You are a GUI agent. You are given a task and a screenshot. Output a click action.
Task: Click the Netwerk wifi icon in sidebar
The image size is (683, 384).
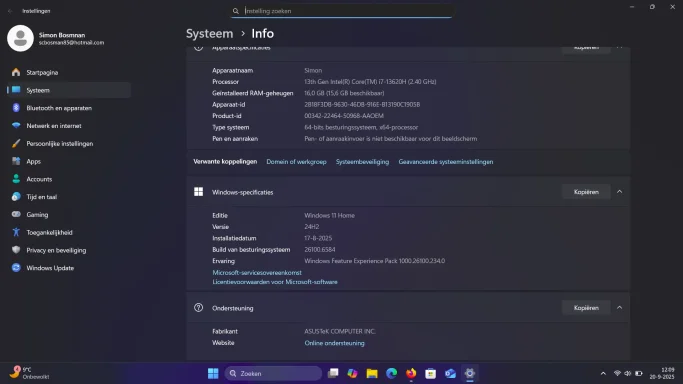16,125
